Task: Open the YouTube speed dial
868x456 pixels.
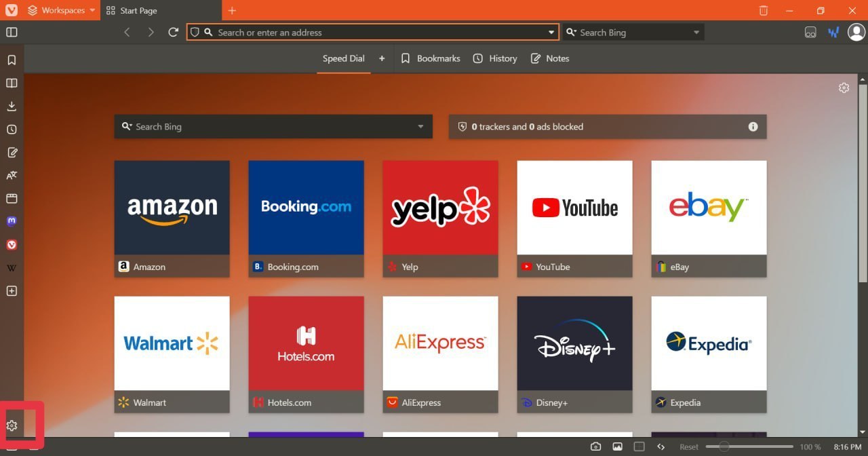Action: [x=575, y=218]
